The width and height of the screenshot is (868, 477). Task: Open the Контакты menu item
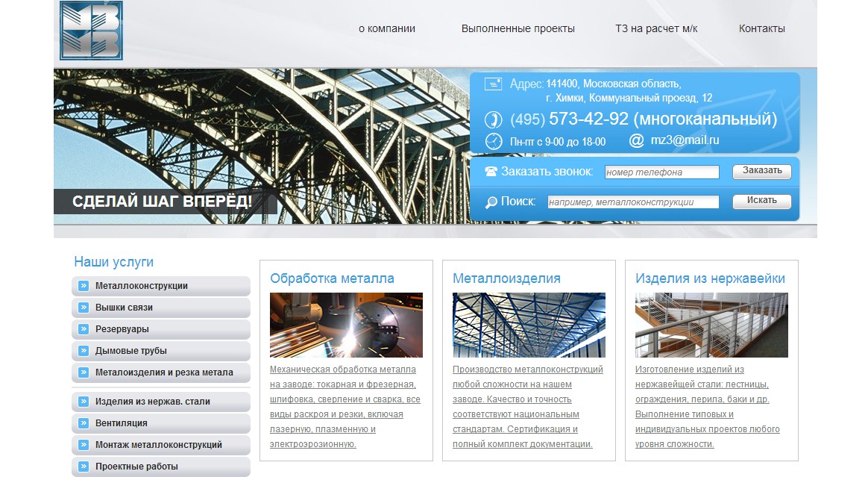click(x=761, y=29)
